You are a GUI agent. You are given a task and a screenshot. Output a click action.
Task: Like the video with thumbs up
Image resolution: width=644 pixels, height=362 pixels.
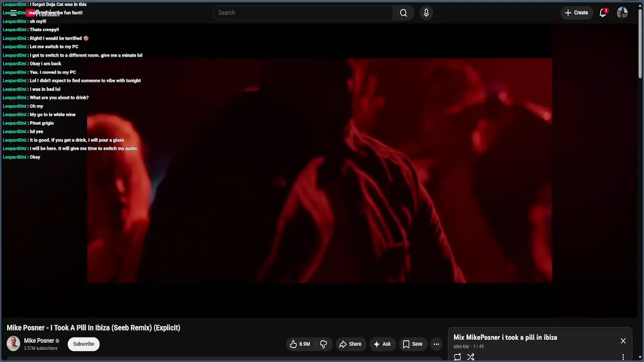coord(300,344)
